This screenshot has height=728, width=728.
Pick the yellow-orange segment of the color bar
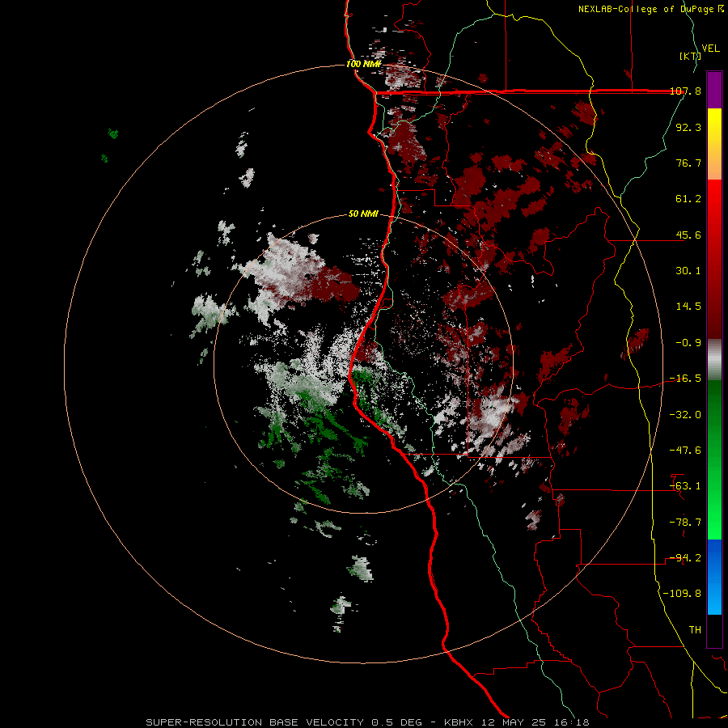point(714,144)
